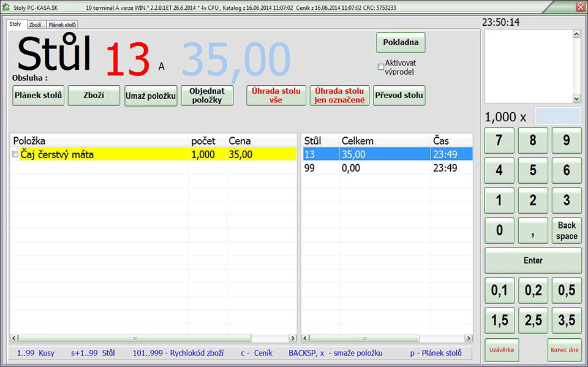This screenshot has width=588, height=367.
Task: Select table 13 row in tables list
Action: click(x=387, y=154)
